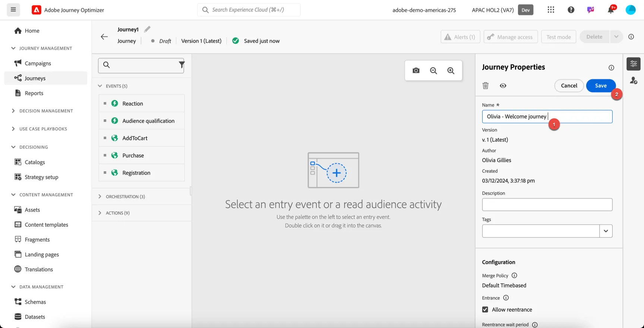Screen dimensions: 644x328
Task: Click the Alerts (1) button
Action: point(460,36)
